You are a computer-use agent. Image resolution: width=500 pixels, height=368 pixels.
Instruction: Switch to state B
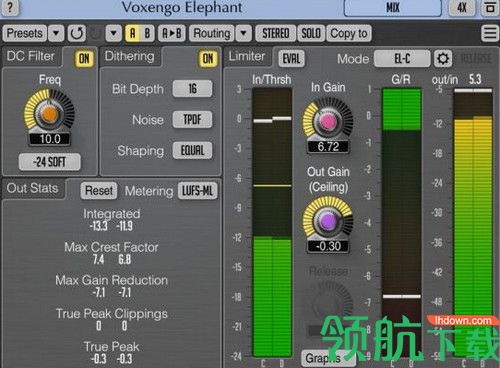click(147, 33)
